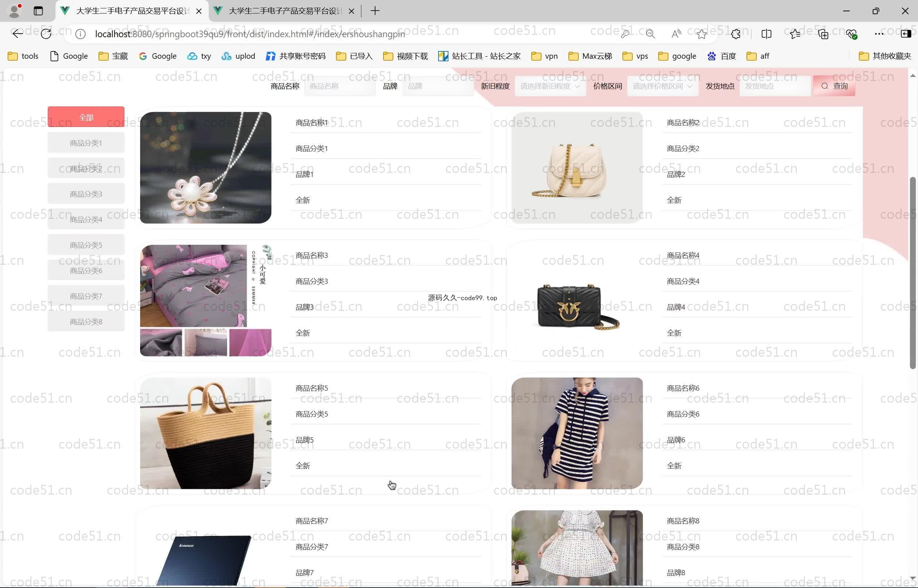Open the browser sidebar icon
Viewport: 918px width, 588px height.
(906, 34)
